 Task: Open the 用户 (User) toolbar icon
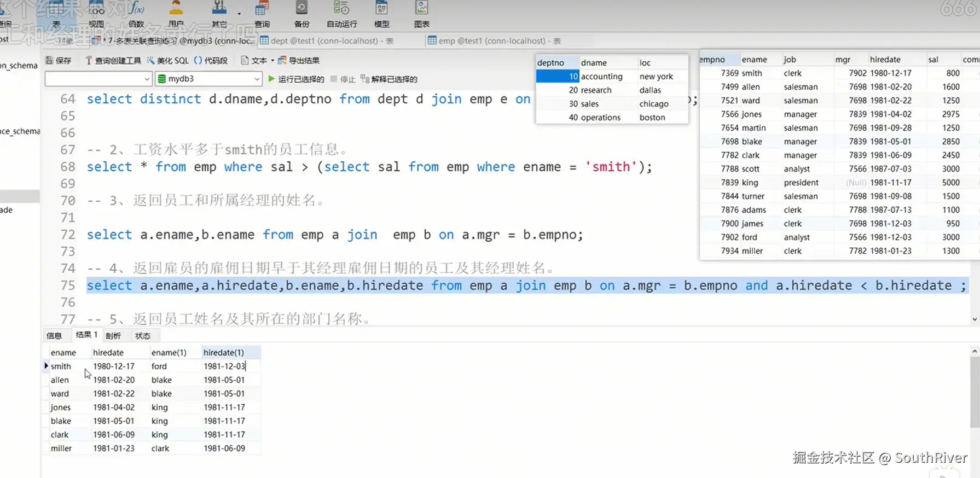[176, 15]
